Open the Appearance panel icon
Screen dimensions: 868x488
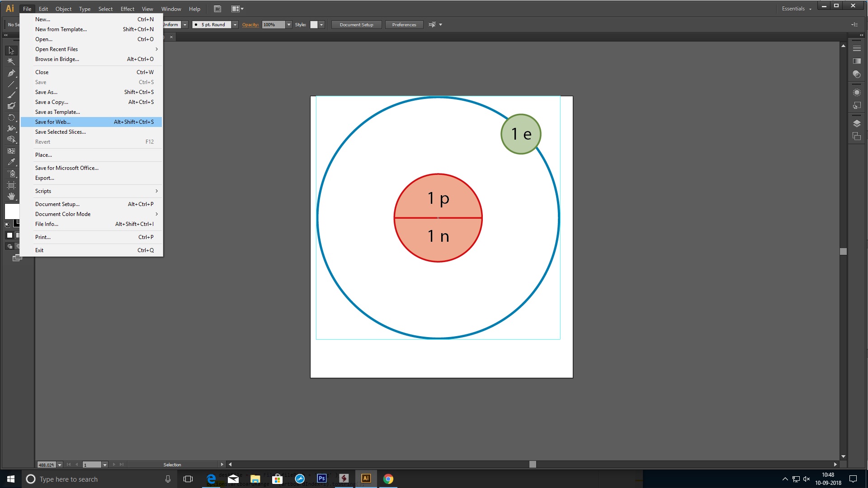coord(857,92)
